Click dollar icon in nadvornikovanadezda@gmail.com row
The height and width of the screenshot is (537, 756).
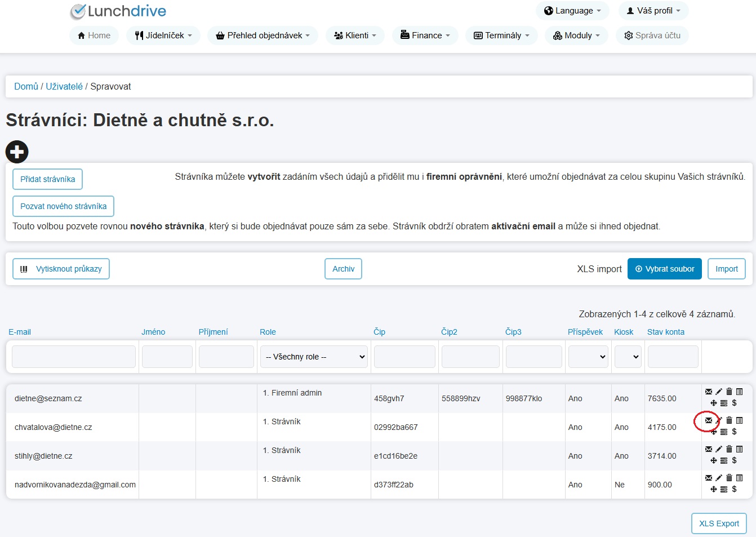click(734, 489)
